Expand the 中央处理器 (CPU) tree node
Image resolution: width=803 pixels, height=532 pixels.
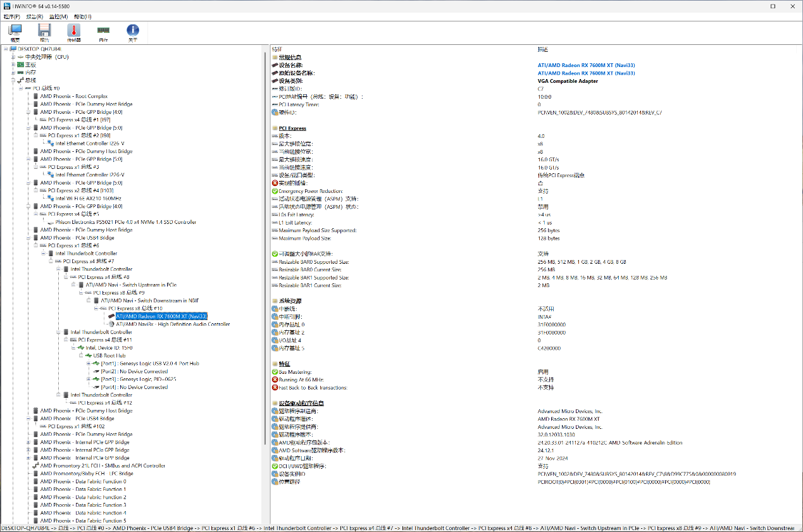point(13,57)
